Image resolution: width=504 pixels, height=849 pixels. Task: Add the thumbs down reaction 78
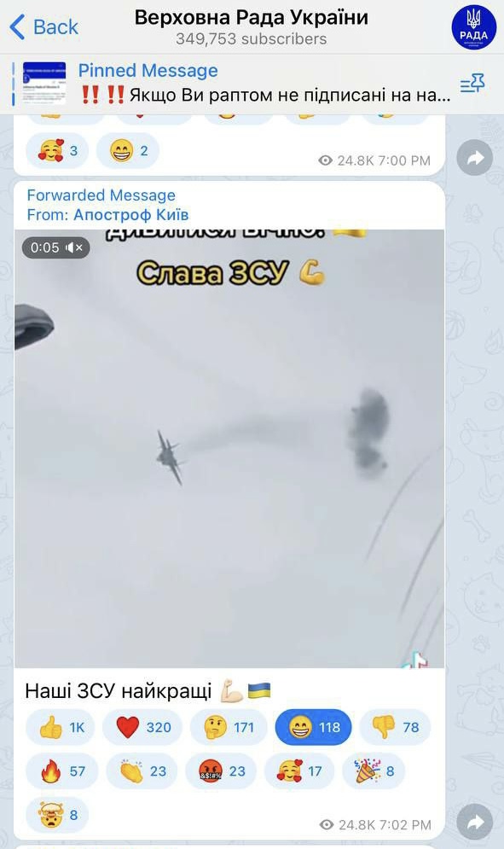[x=395, y=727]
